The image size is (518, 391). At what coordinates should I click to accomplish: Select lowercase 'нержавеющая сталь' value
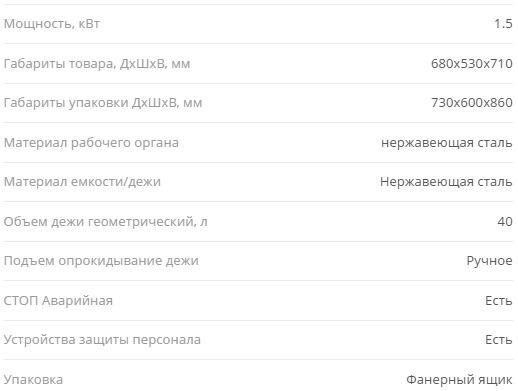(x=447, y=143)
